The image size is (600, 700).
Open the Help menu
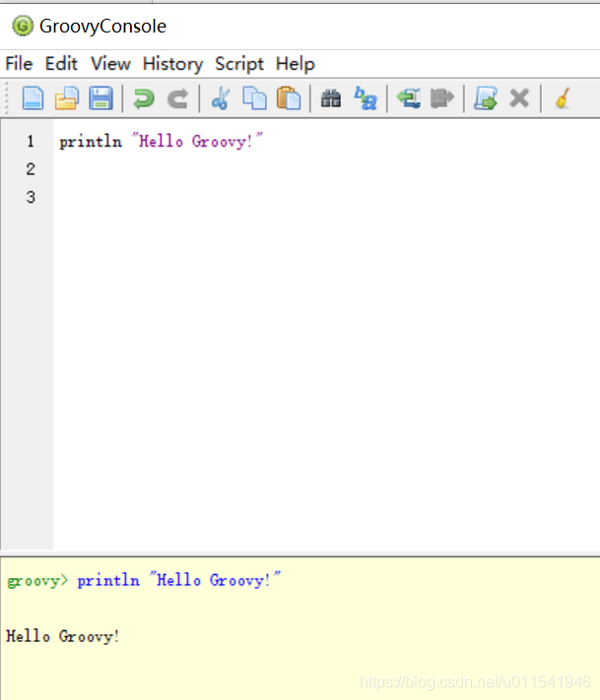click(x=295, y=64)
